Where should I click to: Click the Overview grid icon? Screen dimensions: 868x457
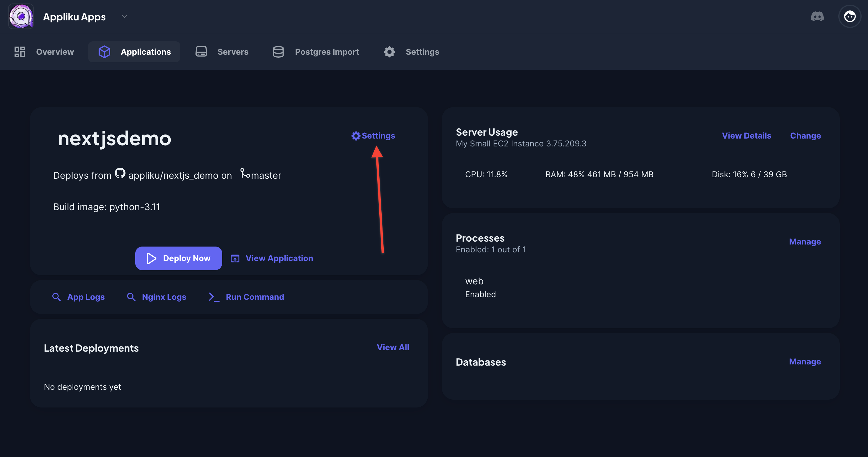coord(20,52)
